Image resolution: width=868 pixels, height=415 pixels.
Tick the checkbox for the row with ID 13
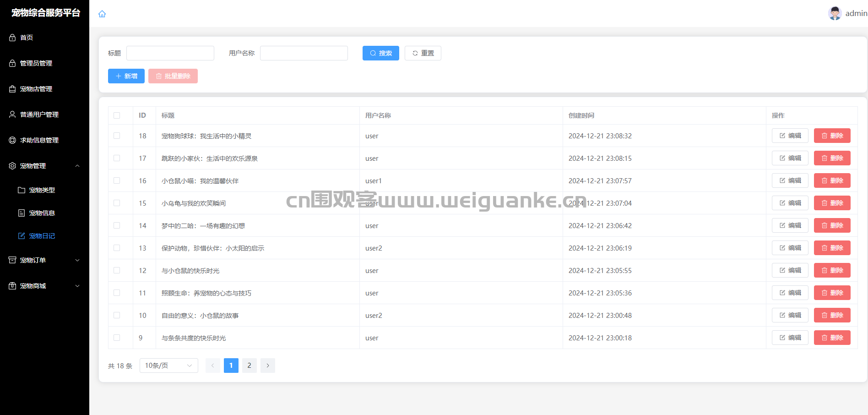click(117, 248)
